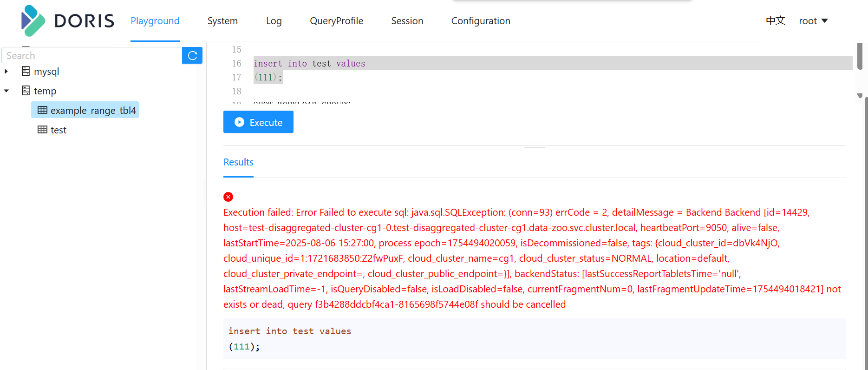Focus the database Search field
Screen dimensions: 868x370
pyautogui.click(x=92, y=55)
